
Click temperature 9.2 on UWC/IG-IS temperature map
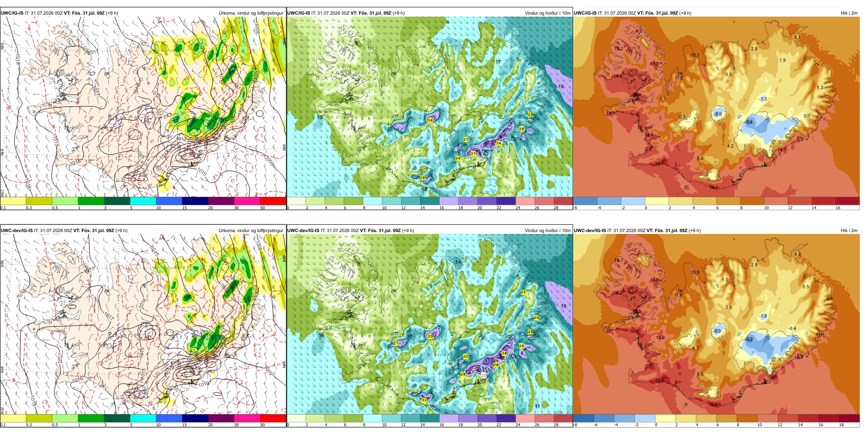pos(639,31)
